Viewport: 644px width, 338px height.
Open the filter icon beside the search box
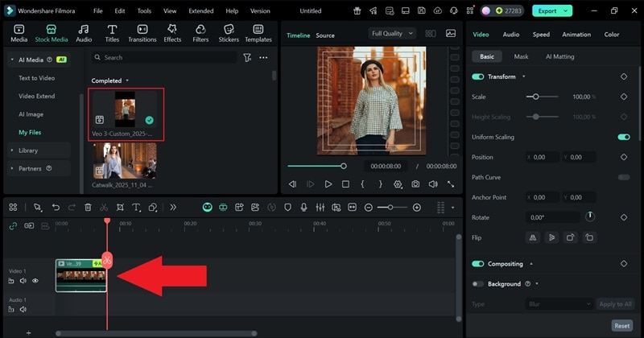(247, 58)
